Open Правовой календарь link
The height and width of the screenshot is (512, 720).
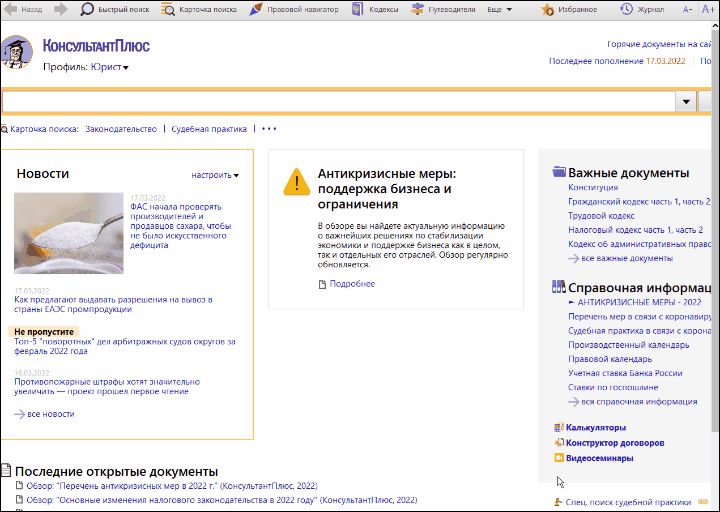coord(610,359)
